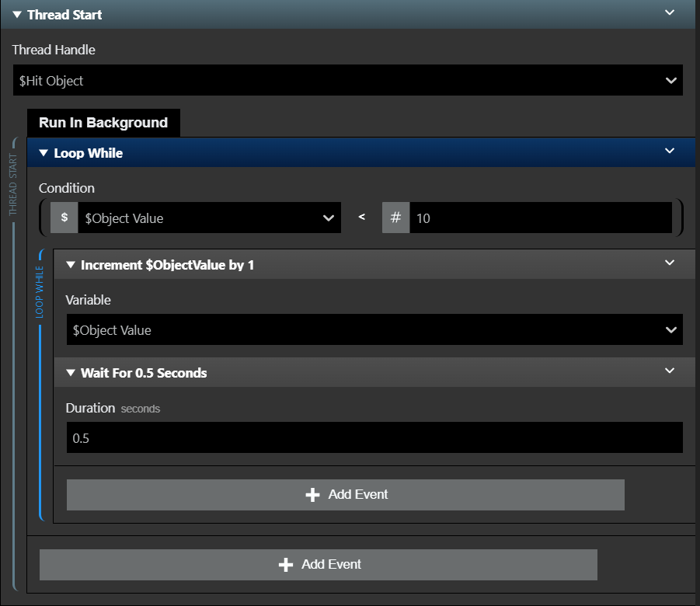This screenshot has height=606, width=700.
Task: Click the Thread Handle label
Action: (x=54, y=50)
